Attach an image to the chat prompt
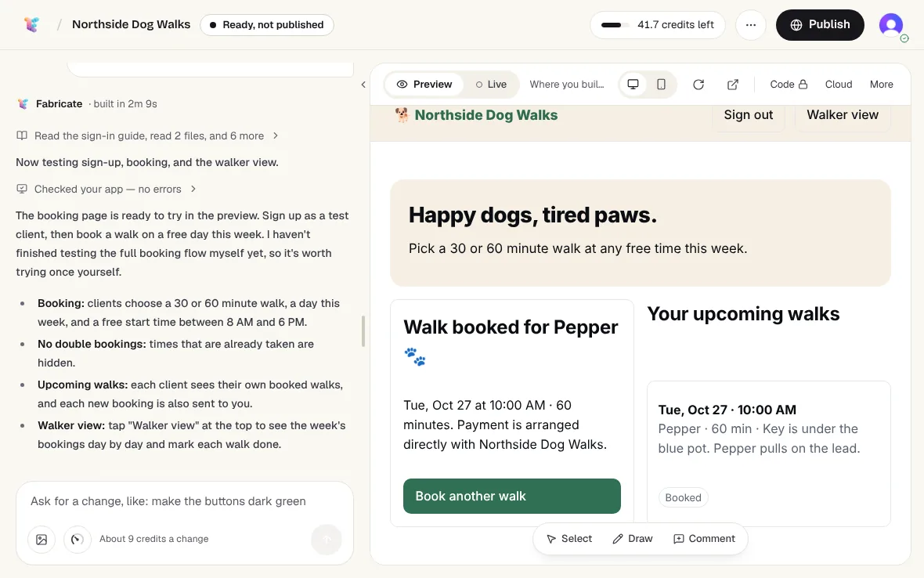Screen dimensions: 924x578 [x=42, y=539]
